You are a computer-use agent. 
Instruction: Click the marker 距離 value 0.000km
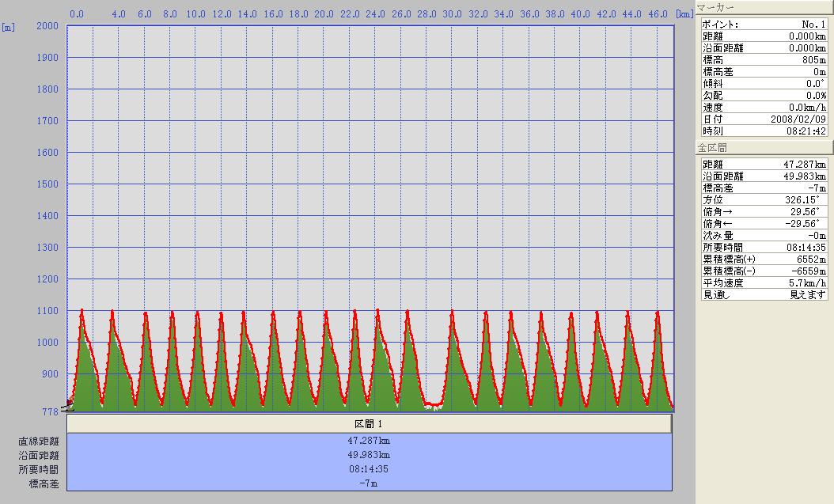[x=807, y=36]
